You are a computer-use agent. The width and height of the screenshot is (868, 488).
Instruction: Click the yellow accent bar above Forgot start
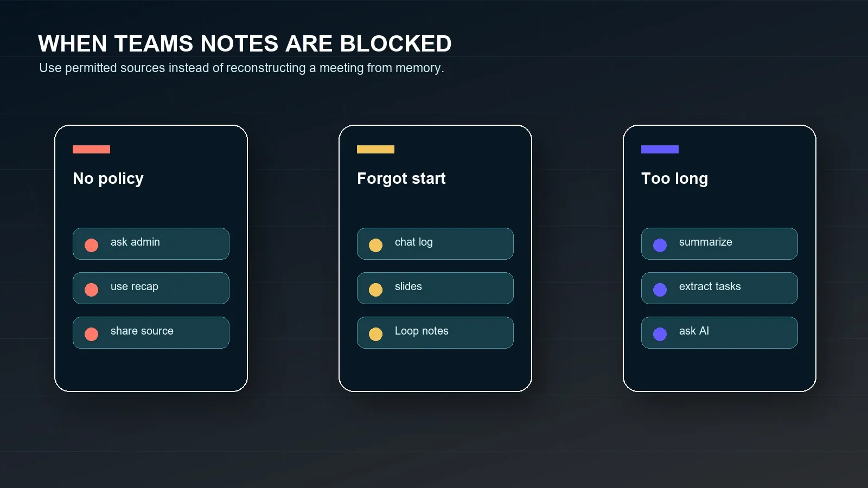[375, 149]
